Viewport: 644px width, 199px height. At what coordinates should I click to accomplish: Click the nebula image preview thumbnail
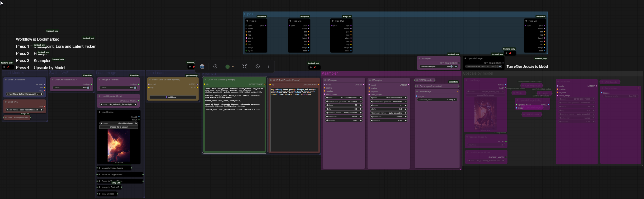[119, 145]
